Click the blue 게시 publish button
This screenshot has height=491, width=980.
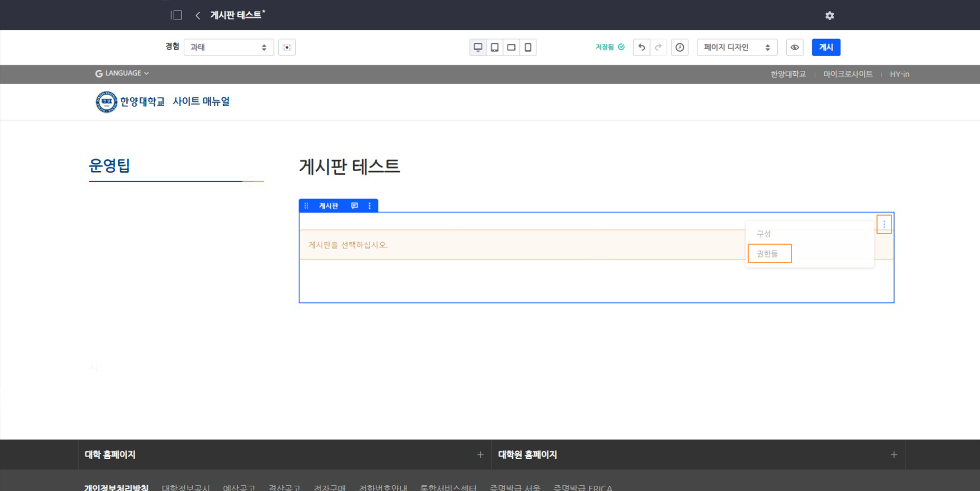pos(826,48)
